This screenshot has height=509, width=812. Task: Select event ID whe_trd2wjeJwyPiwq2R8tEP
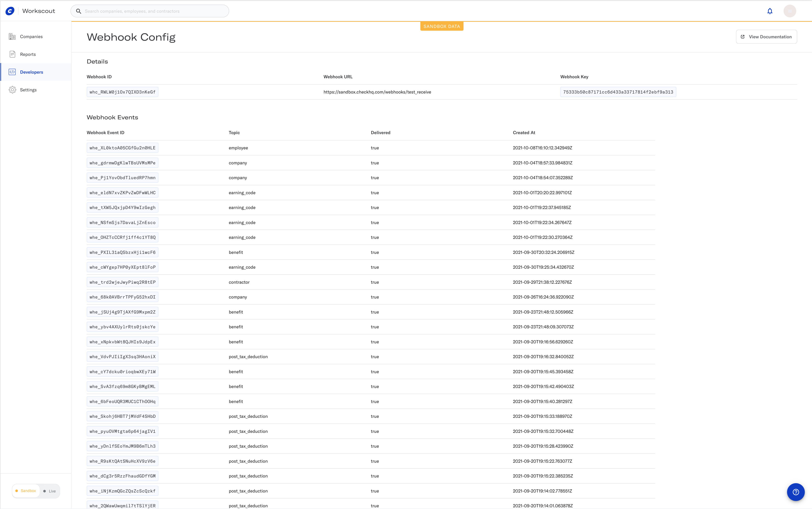tap(122, 282)
